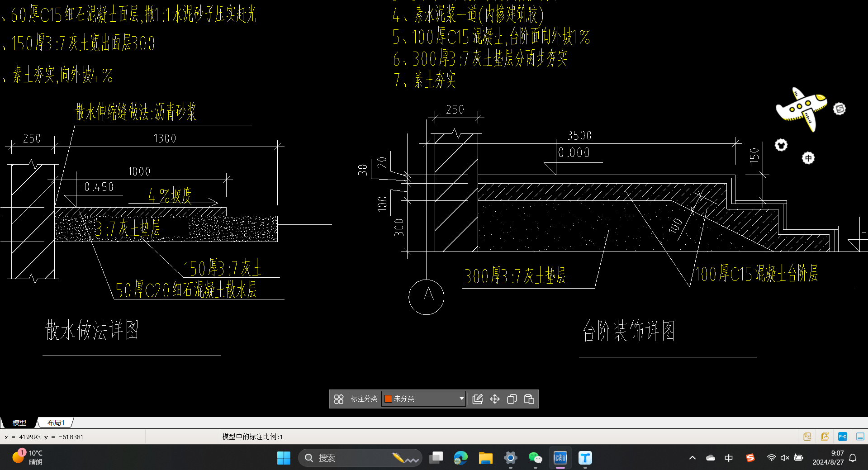Click the circled axis marker A

(426, 297)
